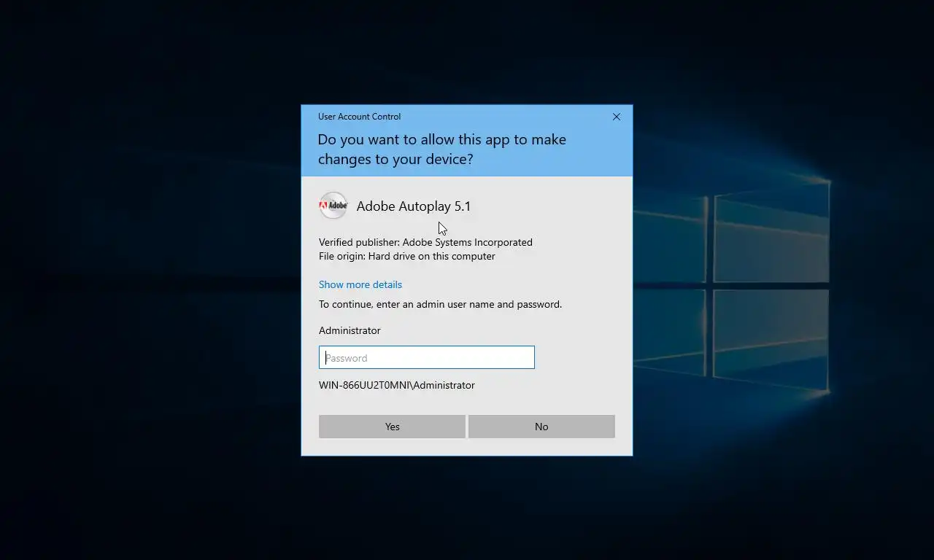
Task: Open the Show more details link
Action: tap(360, 284)
